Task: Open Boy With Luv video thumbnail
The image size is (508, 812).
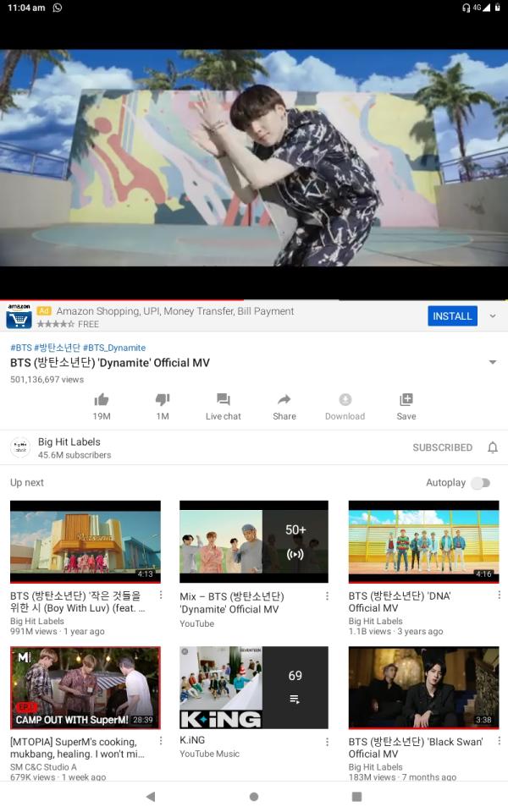Action: pyautogui.click(x=86, y=541)
